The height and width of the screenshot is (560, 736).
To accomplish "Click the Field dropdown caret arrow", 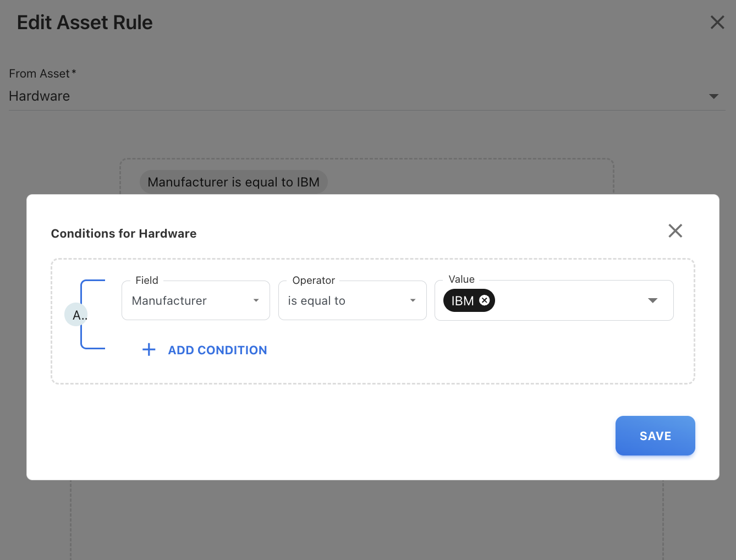I will pyautogui.click(x=256, y=300).
